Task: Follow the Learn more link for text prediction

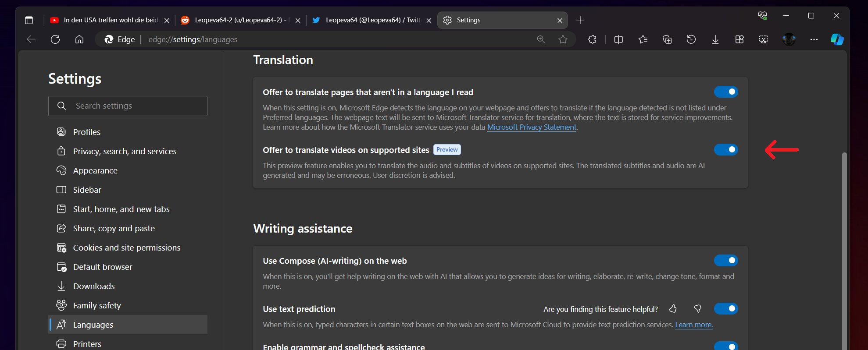Action: (694, 325)
